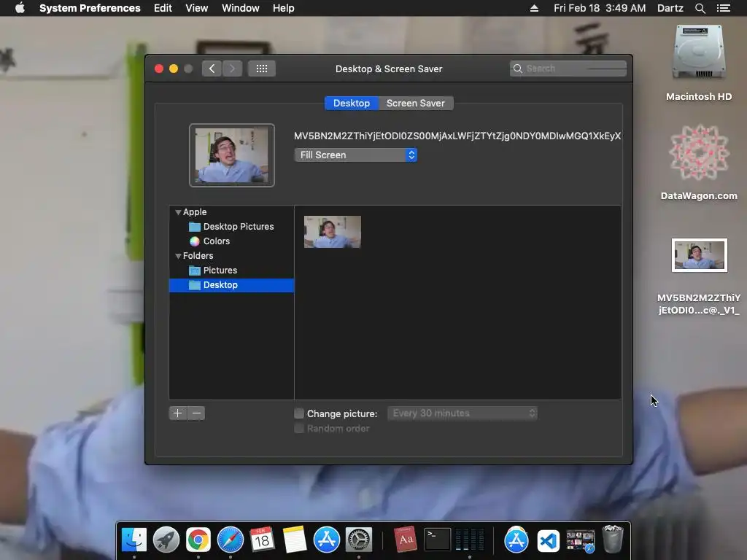This screenshot has width=747, height=560.
Task: Click the eject icon in menu bar
Action: 534,8
